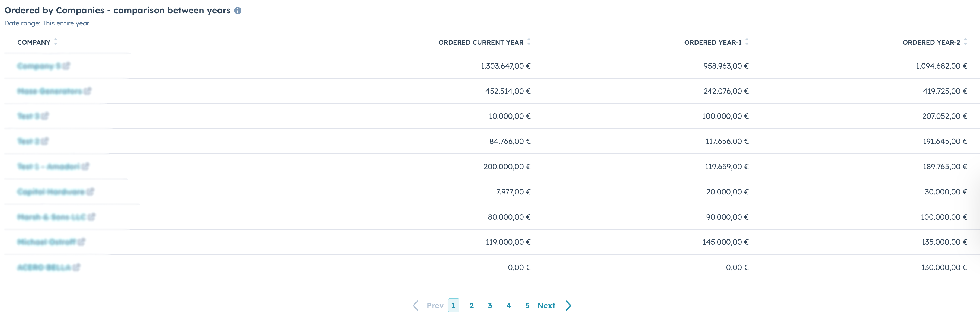Viewport: 980px width, 320px height.
Task: Click the Next pagination link
Action: [546, 306]
